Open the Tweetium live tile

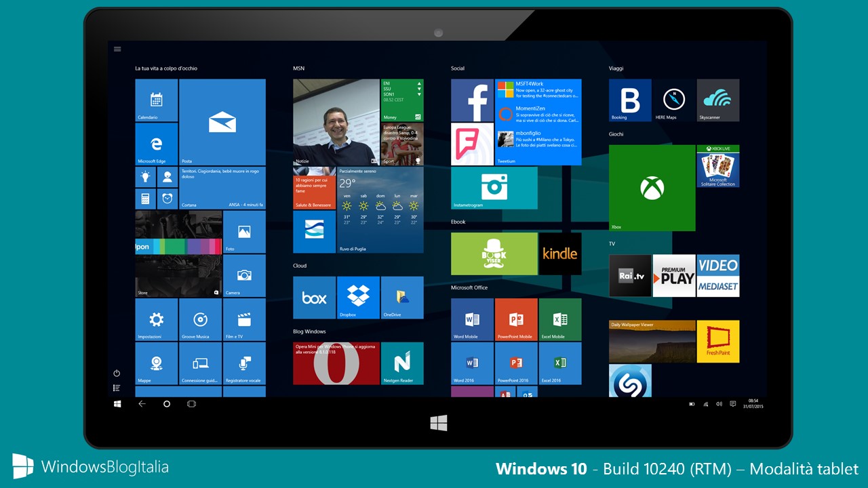pyautogui.click(x=538, y=122)
